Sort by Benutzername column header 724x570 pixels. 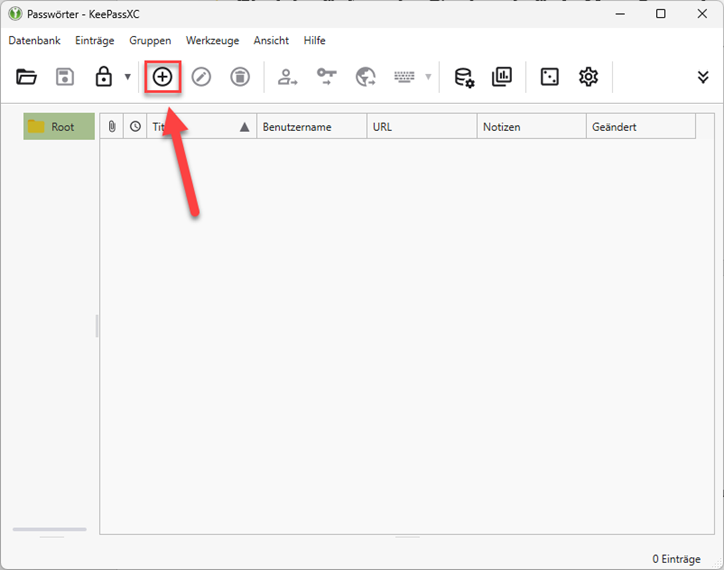tap(312, 126)
